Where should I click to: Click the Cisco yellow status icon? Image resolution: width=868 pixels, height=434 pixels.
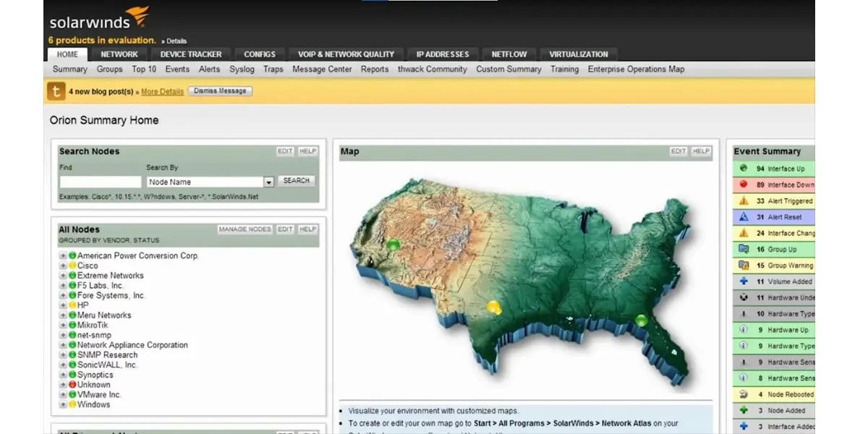coord(72,265)
